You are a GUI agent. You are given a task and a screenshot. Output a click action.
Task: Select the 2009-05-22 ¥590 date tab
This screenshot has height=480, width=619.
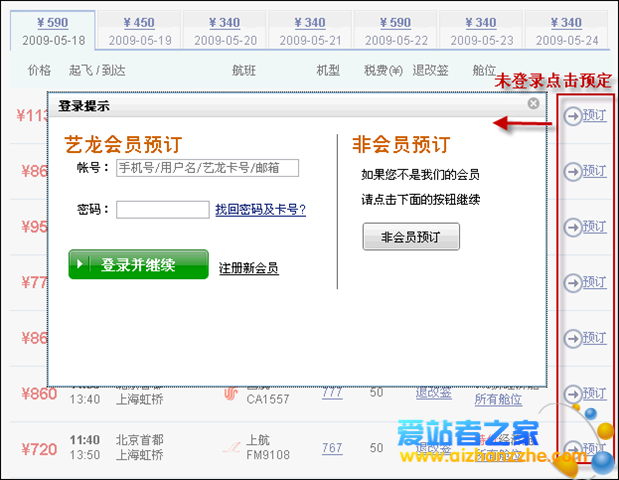[396, 31]
